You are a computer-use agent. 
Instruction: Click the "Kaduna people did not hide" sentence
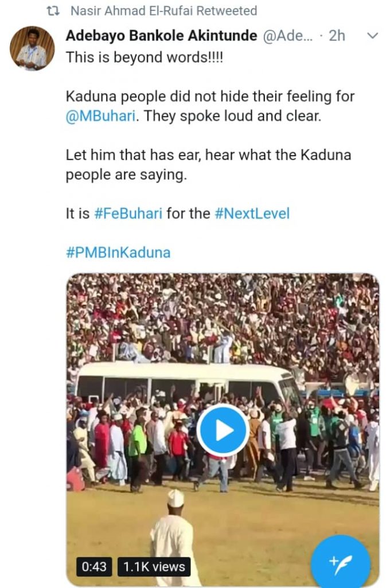click(210, 96)
